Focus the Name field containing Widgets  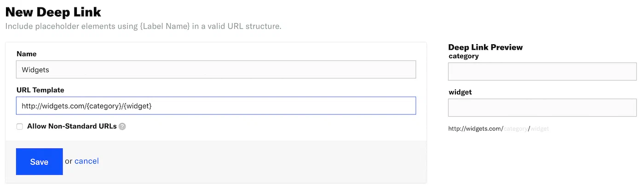coord(216,70)
